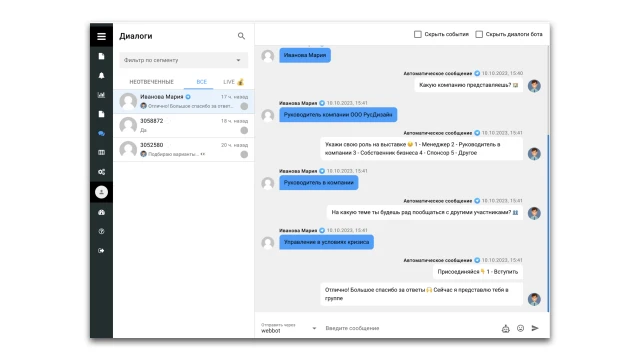Click the avatar beside the 'Укажи свою роль' message

534,153
